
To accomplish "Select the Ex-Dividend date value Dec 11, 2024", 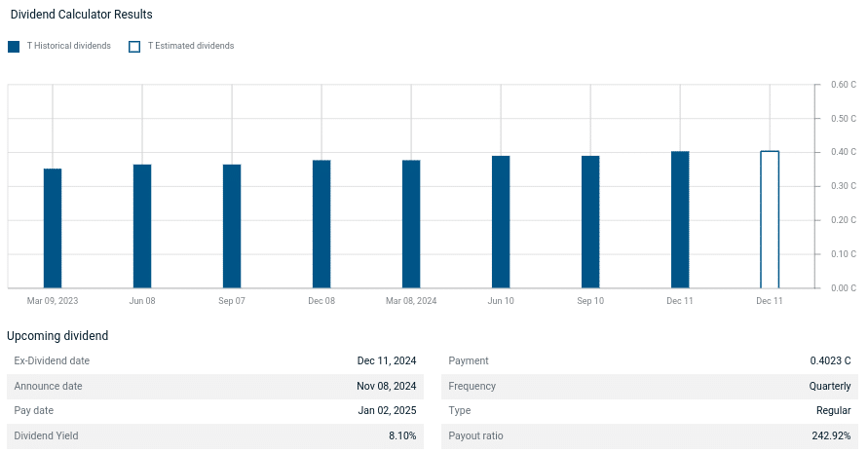I will [387, 361].
